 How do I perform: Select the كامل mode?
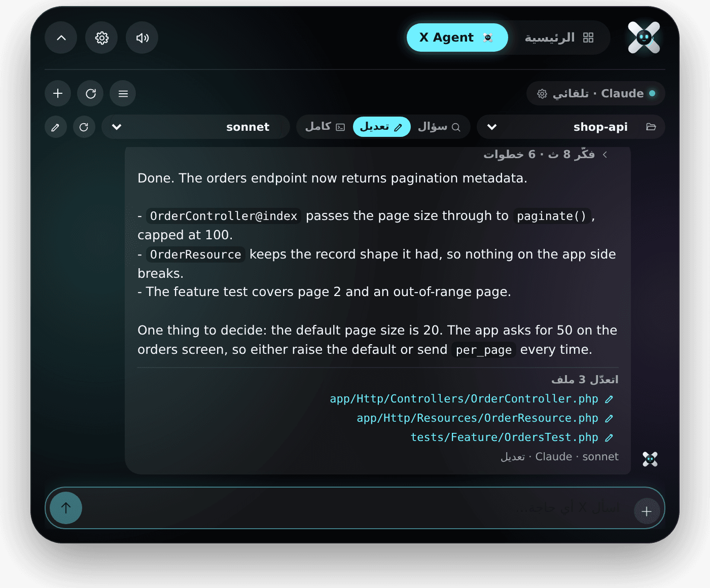tap(325, 127)
